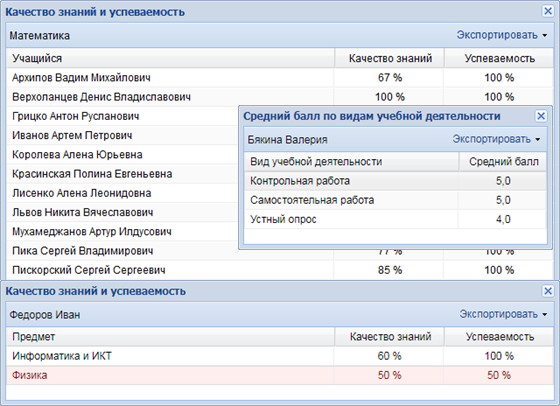Open Экспортировать dropdown in Математика panel
Image resolution: width=560 pixels, height=406 pixels.
coord(502,35)
